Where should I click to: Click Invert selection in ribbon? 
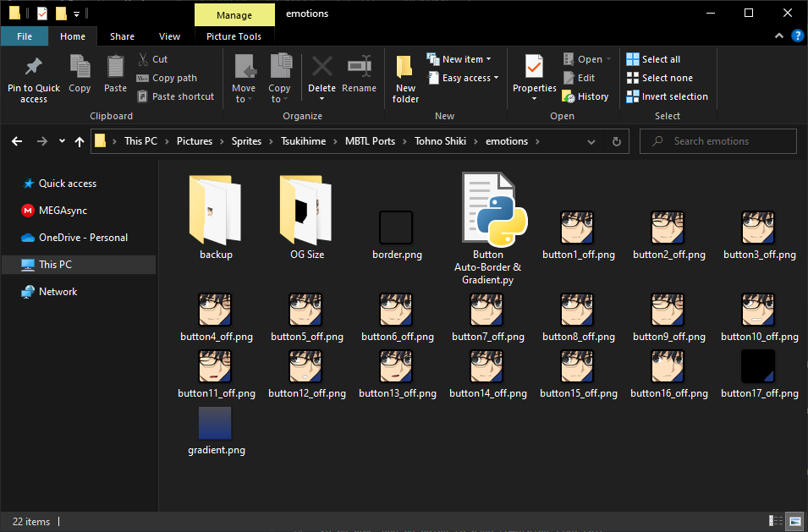pos(668,96)
